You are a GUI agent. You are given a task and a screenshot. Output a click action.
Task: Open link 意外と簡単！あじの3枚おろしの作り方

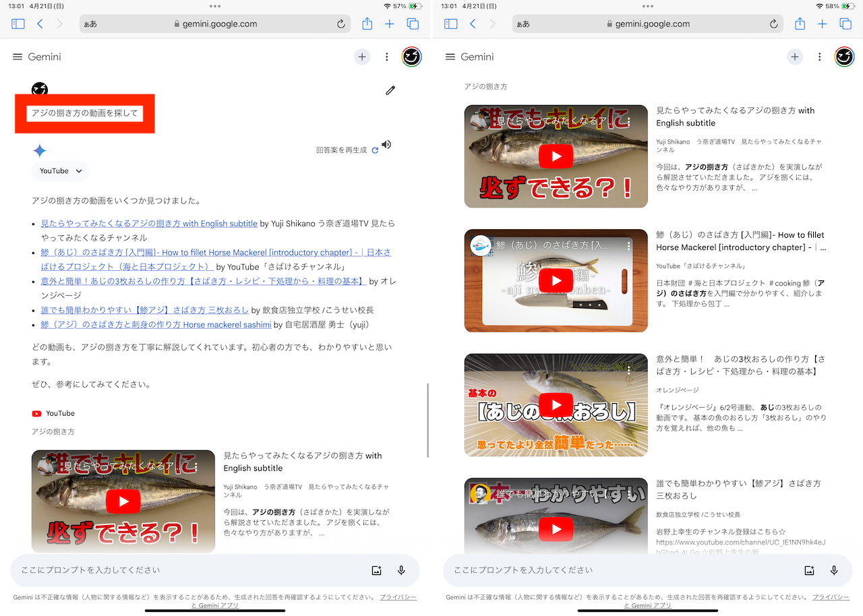coord(204,281)
